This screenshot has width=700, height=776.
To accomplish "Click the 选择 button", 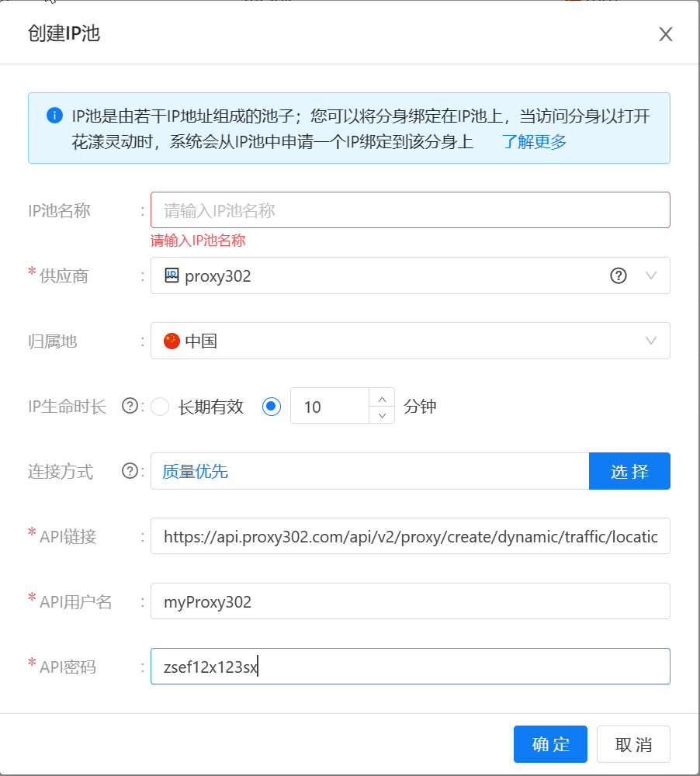I will (x=629, y=471).
